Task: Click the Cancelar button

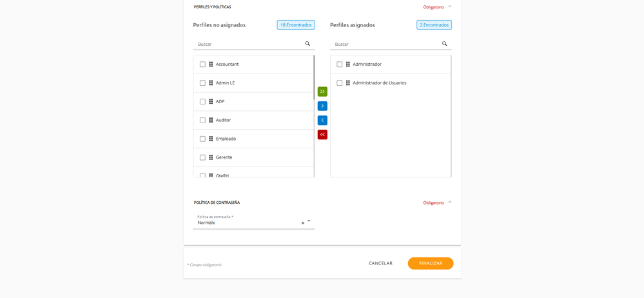Action: (x=380, y=263)
